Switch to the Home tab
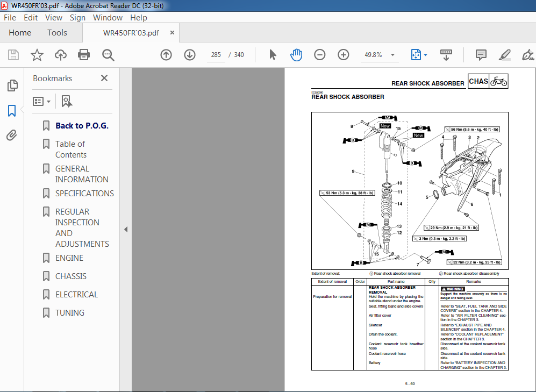The width and height of the screenshot is (536, 392). tap(20, 32)
